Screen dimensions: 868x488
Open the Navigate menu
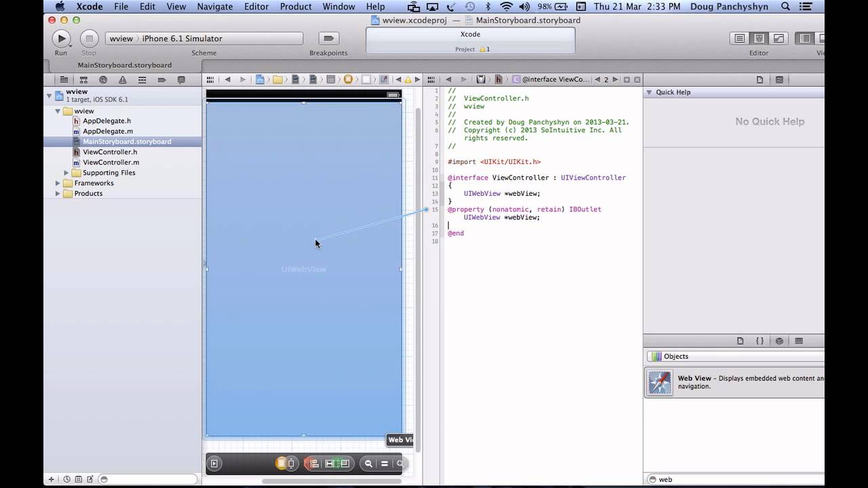pyautogui.click(x=215, y=7)
